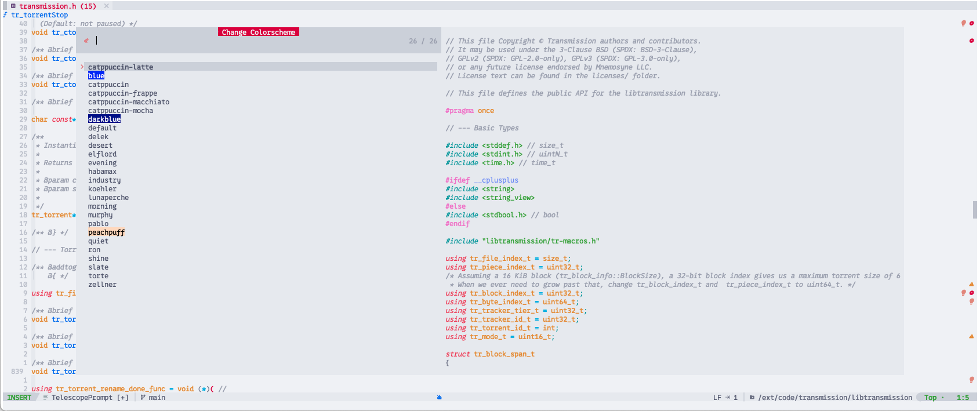
Task: Click the function symbol icon beside tr_torrentStop
Action: [5, 15]
